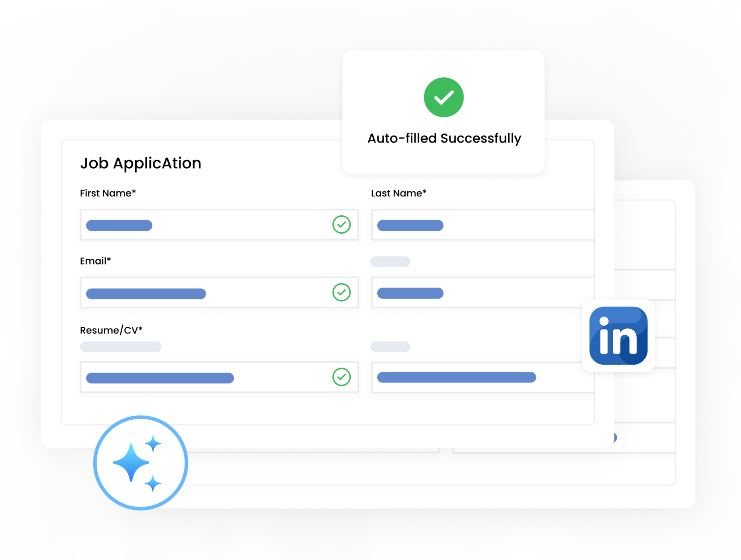Click the First Name field checkmark icon

pos(341,225)
